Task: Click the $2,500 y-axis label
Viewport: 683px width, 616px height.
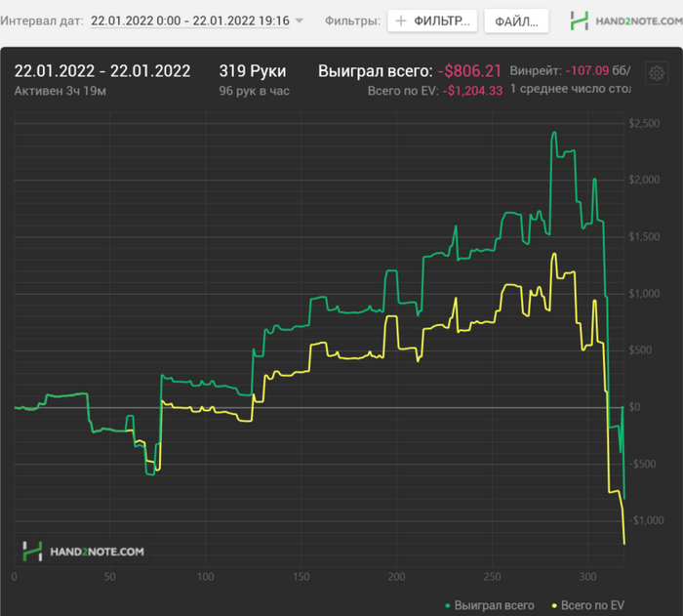Action: pyautogui.click(x=644, y=123)
